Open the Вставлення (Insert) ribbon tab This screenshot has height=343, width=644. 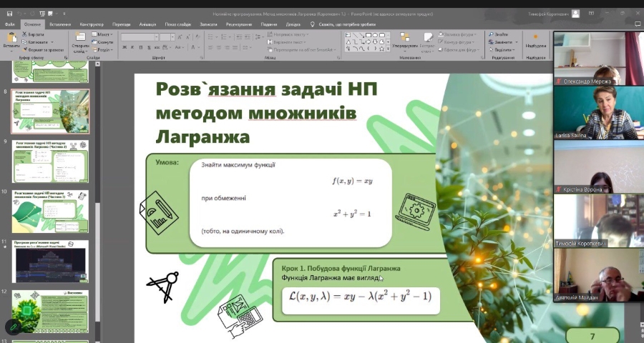click(x=60, y=24)
